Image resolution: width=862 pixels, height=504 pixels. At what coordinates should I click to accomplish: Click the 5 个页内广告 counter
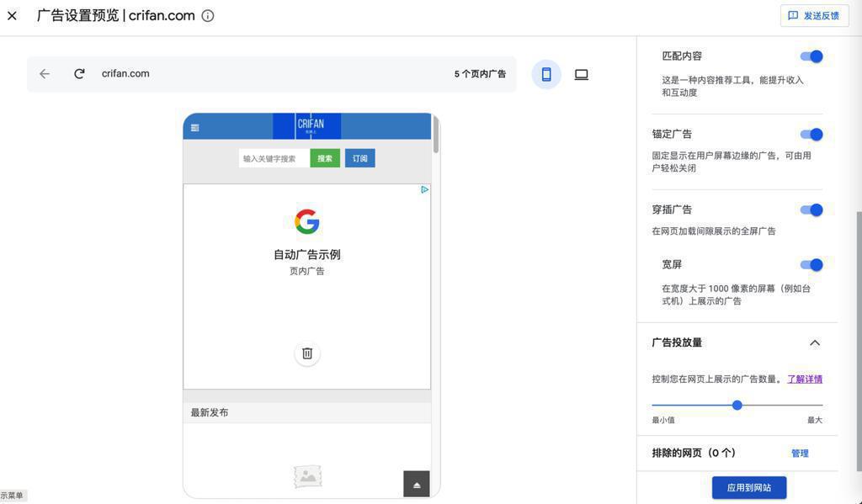[x=480, y=74]
